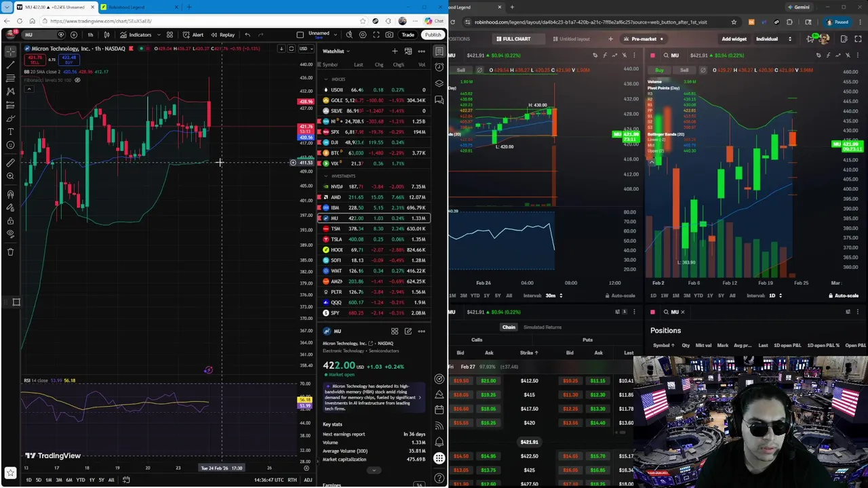Viewport: 868px width, 488px height.
Task: Click the green Buy button in Robinhood chart
Action: pyautogui.click(x=659, y=70)
